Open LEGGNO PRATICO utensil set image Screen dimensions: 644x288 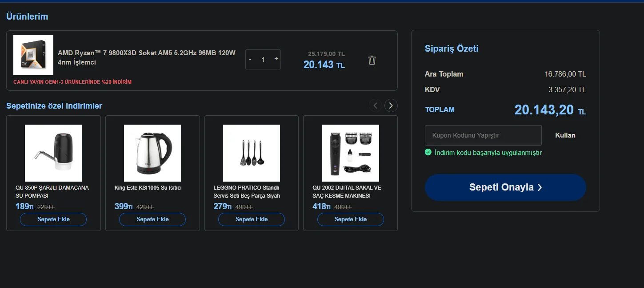(252, 153)
